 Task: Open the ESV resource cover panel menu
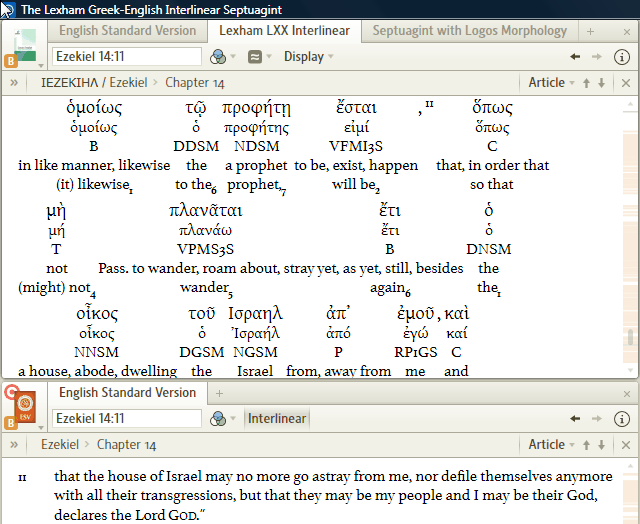coord(24,409)
